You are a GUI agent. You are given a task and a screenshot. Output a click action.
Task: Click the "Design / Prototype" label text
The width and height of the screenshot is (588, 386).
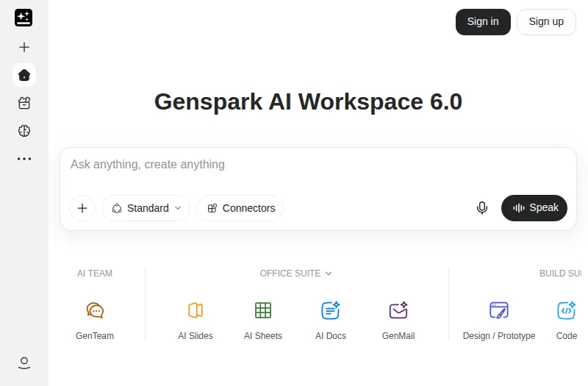tap(499, 336)
